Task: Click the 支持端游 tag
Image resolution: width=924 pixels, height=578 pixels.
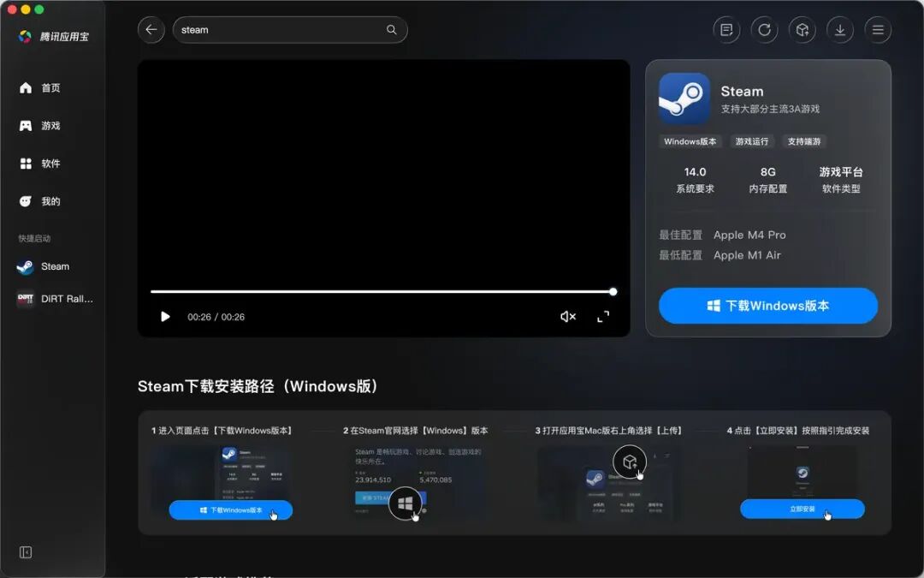Action: click(x=804, y=141)
